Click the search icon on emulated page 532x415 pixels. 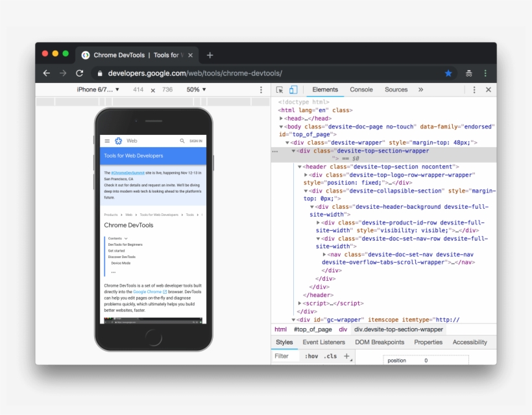[182, 141]
